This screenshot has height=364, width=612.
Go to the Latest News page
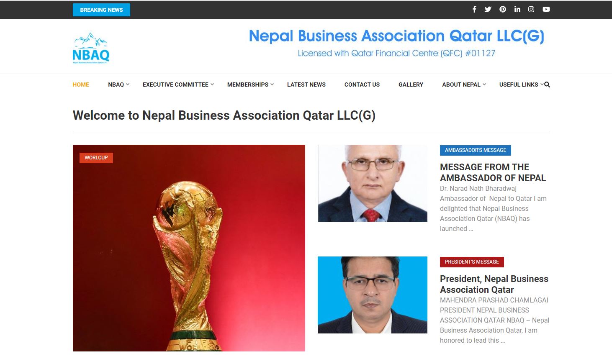306,85
